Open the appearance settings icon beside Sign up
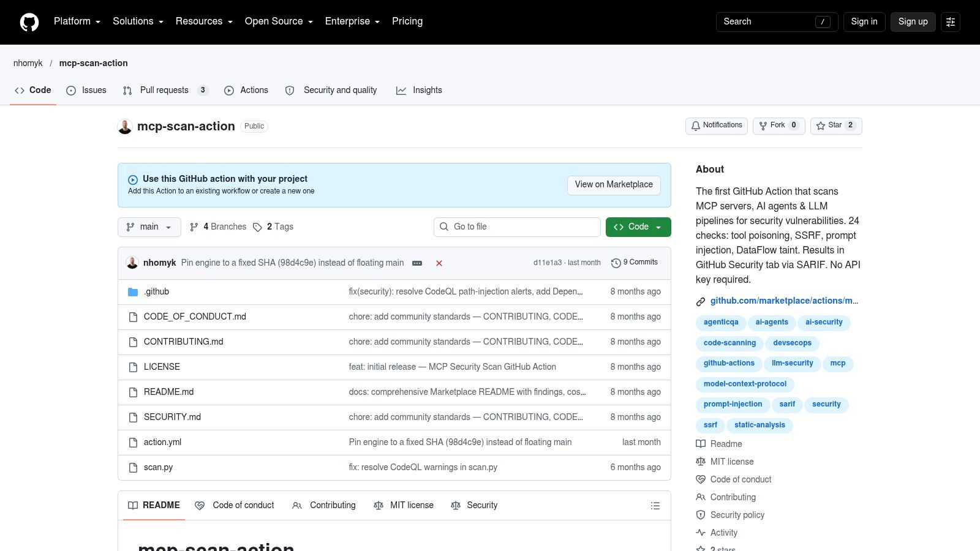 pos(951,21)
